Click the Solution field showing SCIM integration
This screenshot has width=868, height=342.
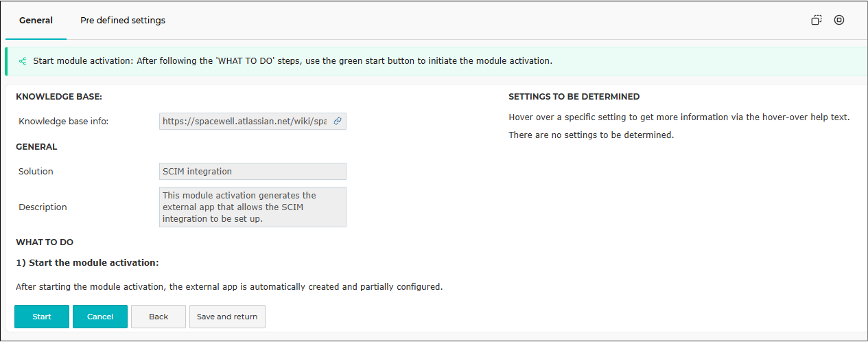[253, 171]
